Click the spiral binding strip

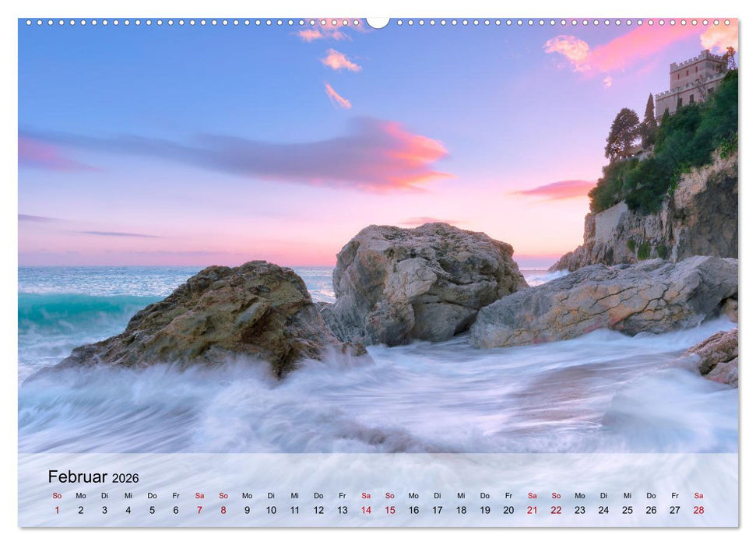[x=195, y=21]
